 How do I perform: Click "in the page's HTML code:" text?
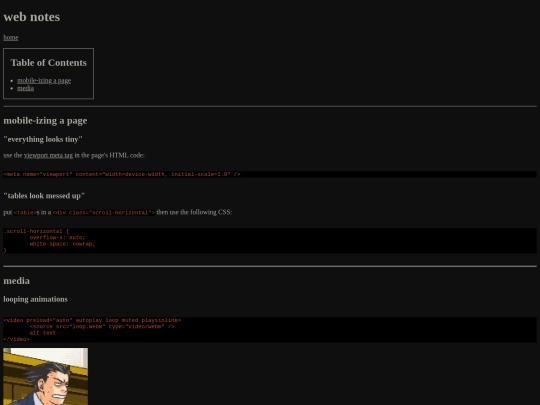pos(110,155)
